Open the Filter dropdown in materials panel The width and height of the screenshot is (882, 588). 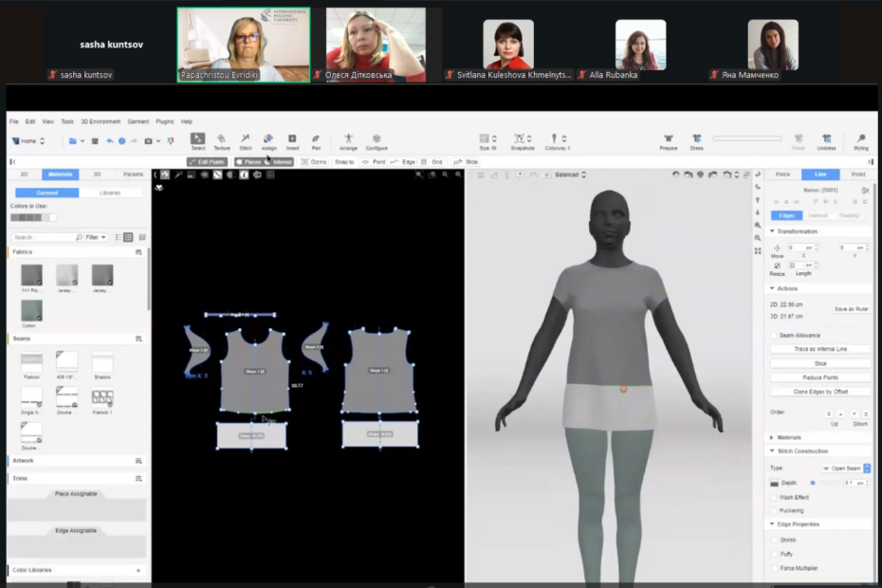pos(94,237)
